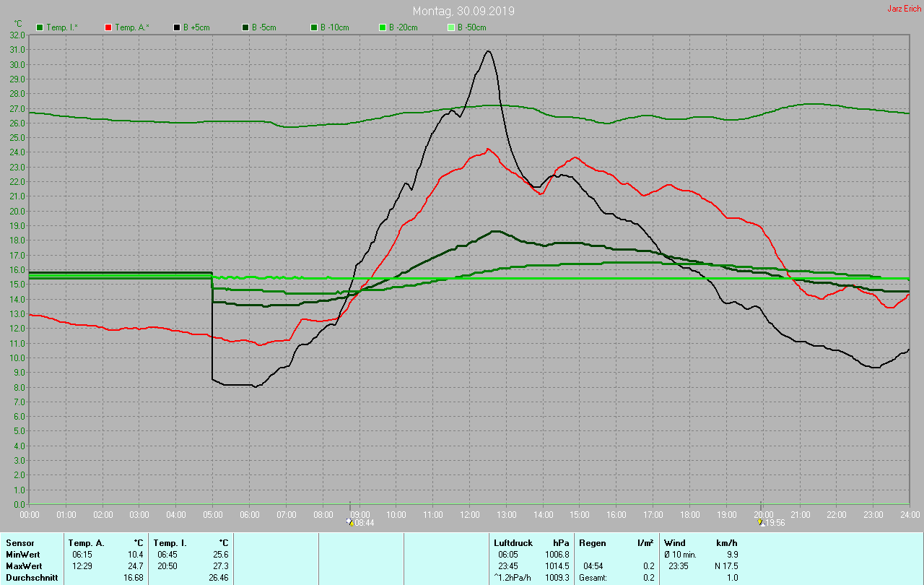The image size is (924, 585).
Task: Click the Durchschnitt row label
Action: click(31, 577)
